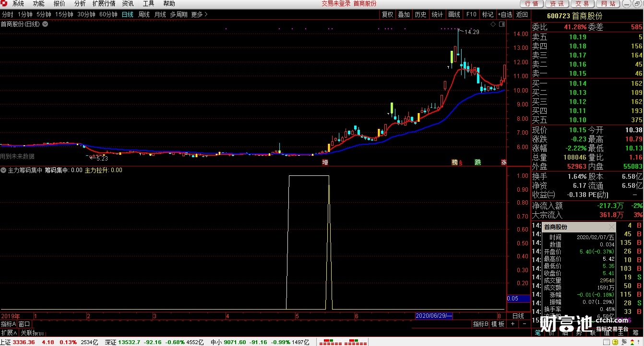Viewport: 644px width, 346px height.
Task: Select the 日线 period tab
Action: [x=128, y=14]
